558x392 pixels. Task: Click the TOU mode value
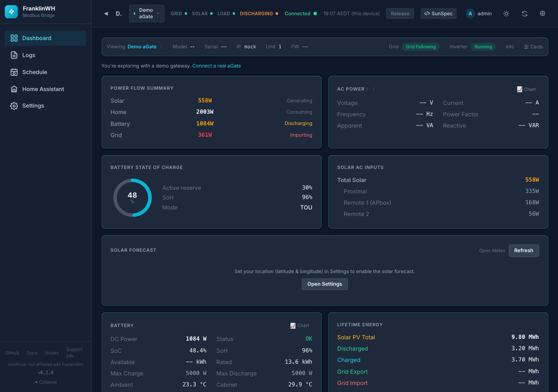tap(306, 208)
